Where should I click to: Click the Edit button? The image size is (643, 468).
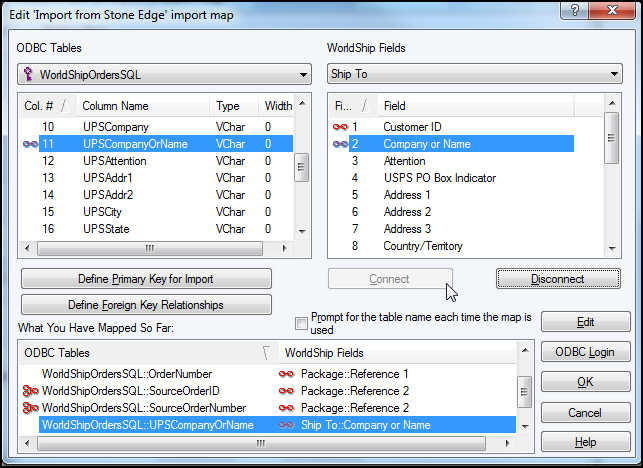coord(585,322)
